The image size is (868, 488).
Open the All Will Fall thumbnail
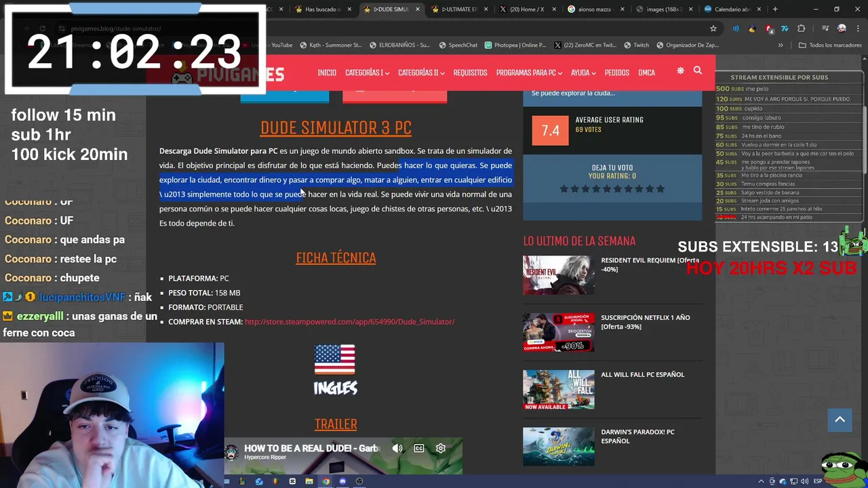(x=558, y=390)
